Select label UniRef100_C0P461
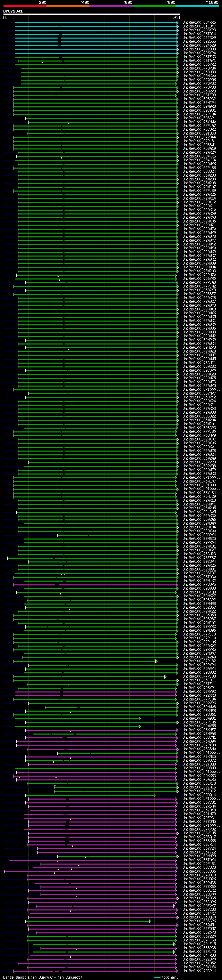 click(x=199, y=864)
